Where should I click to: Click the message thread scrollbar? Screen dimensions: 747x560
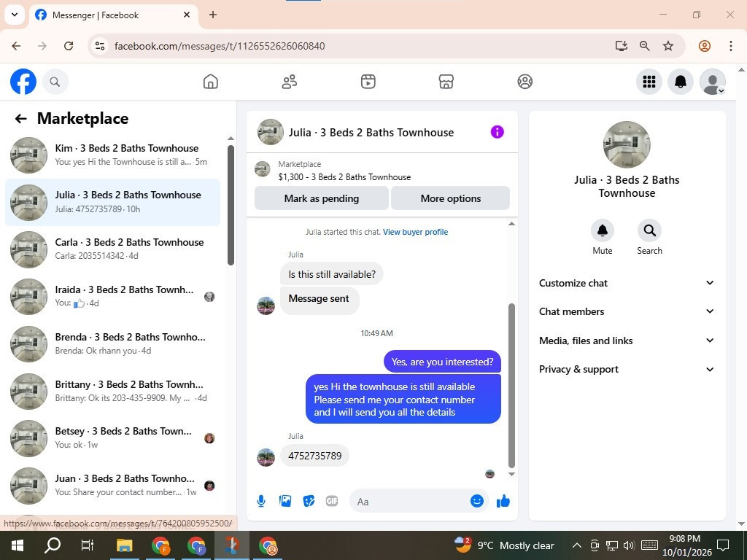tap(511, 386)
